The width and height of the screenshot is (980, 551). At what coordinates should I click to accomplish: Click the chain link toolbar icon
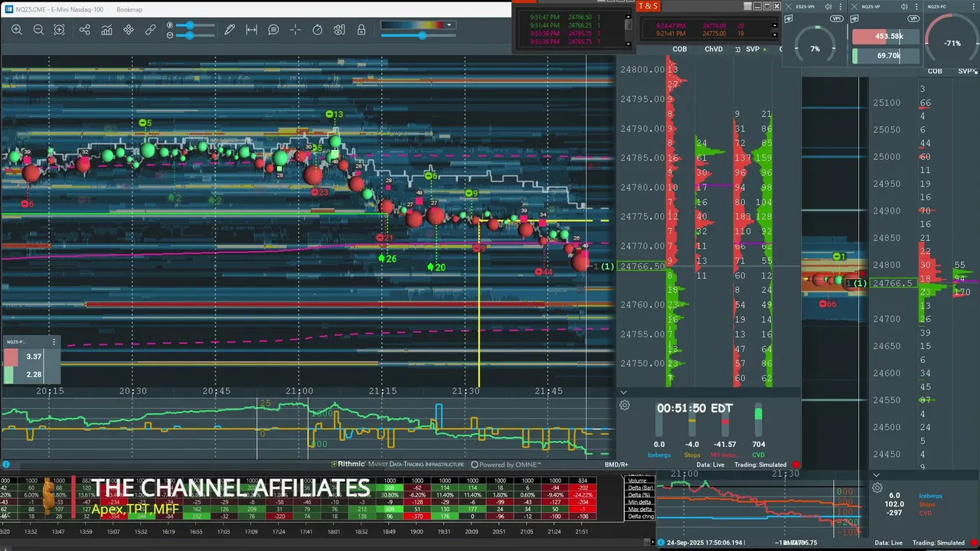(150, 30)
